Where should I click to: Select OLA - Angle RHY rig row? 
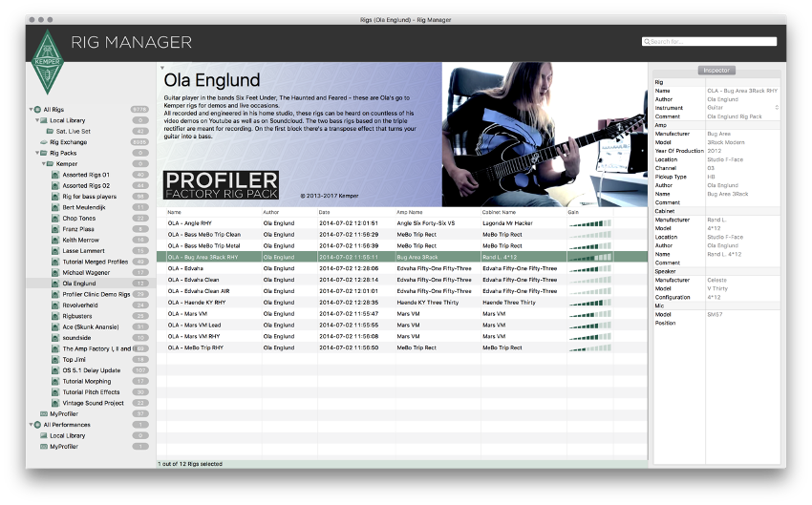point(402,223)
